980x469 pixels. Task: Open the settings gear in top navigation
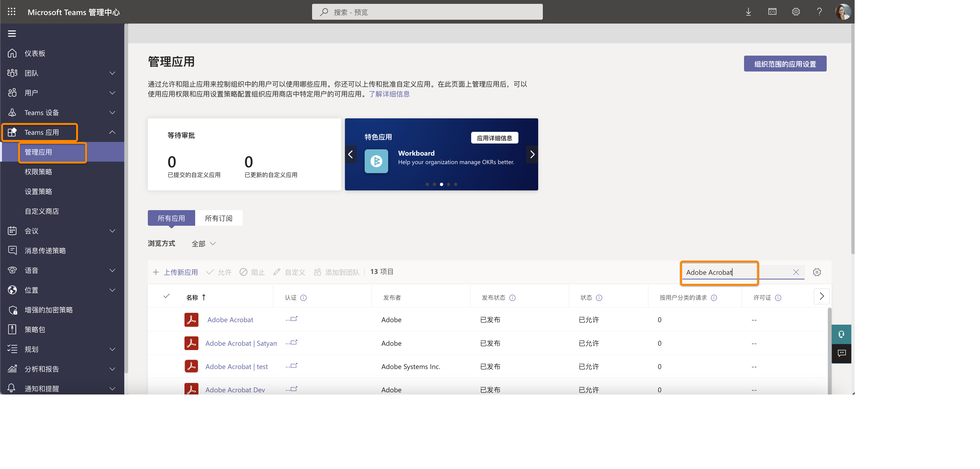tap(796, 12)
